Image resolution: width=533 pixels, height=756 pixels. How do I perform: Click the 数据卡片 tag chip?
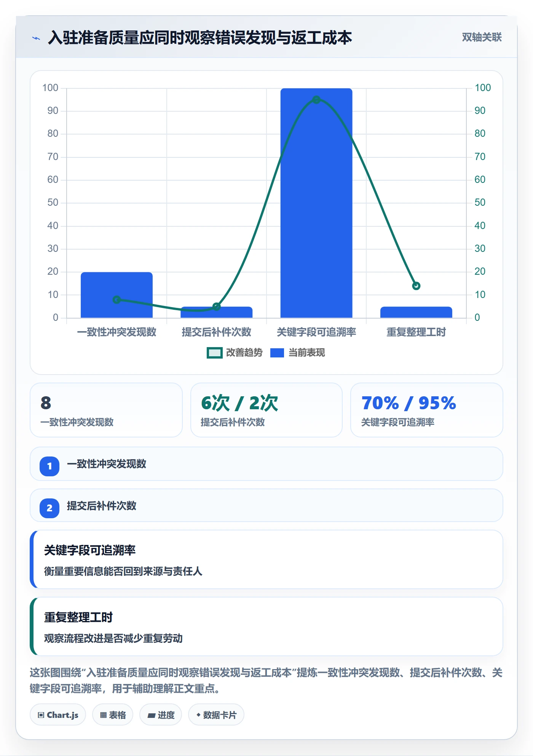tap(216, 715)
